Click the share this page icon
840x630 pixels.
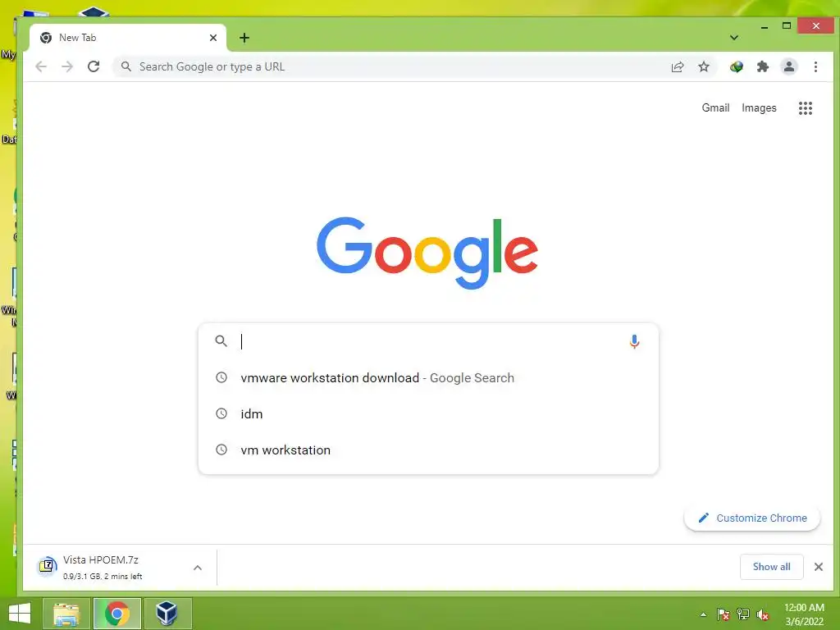coord(678,66)
